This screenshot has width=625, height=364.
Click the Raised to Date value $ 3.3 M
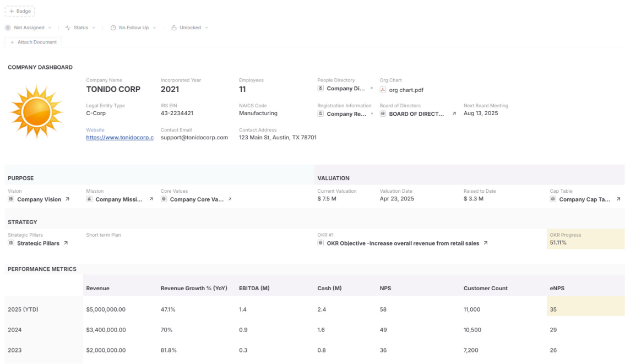point(474,199)
